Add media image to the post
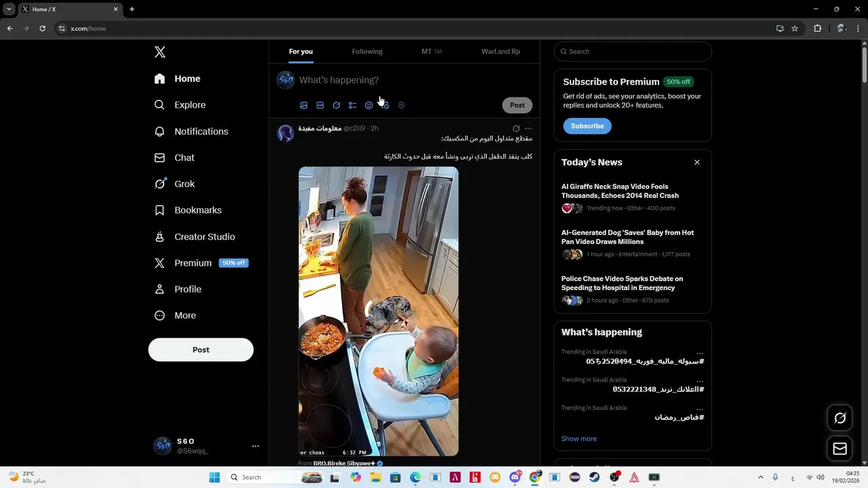 (x=304, y=105)
